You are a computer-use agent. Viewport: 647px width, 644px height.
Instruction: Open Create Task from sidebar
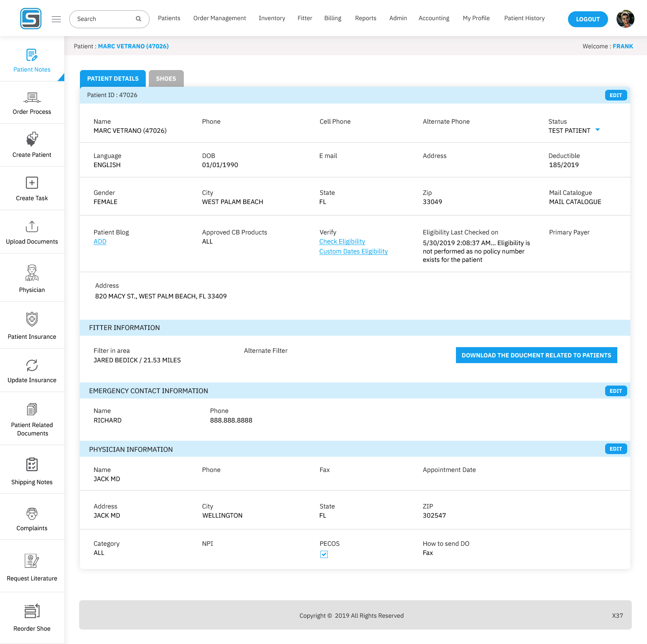click(x=32, y=183)
